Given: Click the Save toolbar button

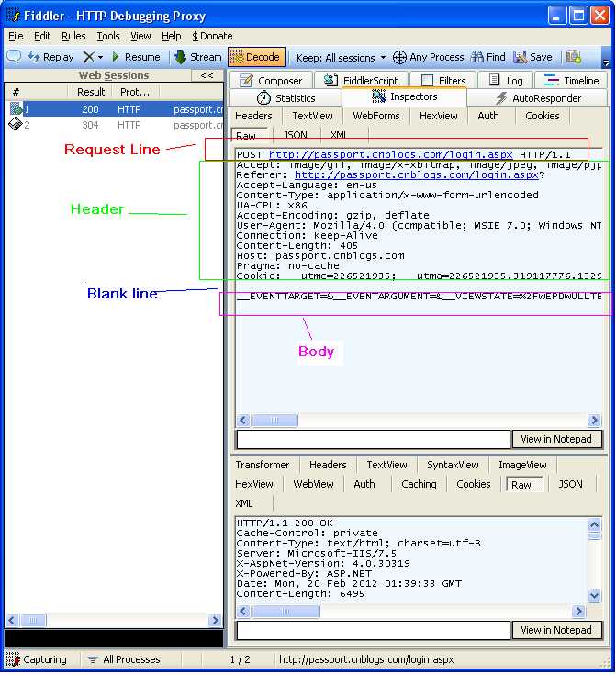Looking at the screenshot, I should (x=533, y=57).
